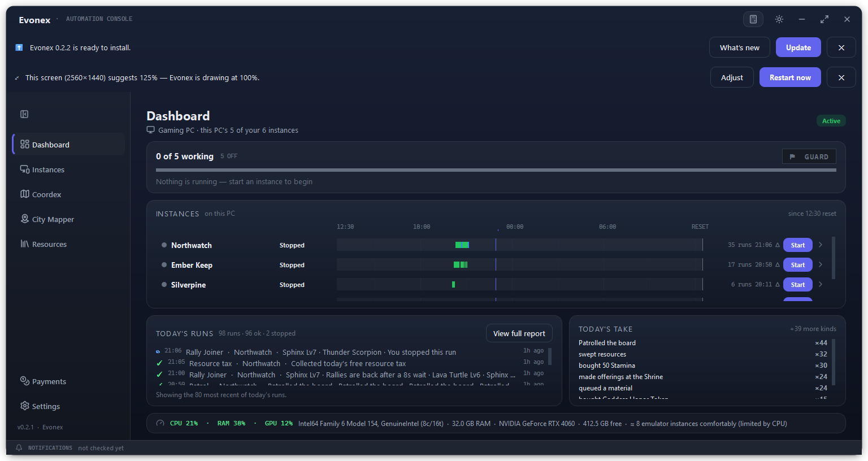Expand Silverpine instance chevron

[821, 284]
